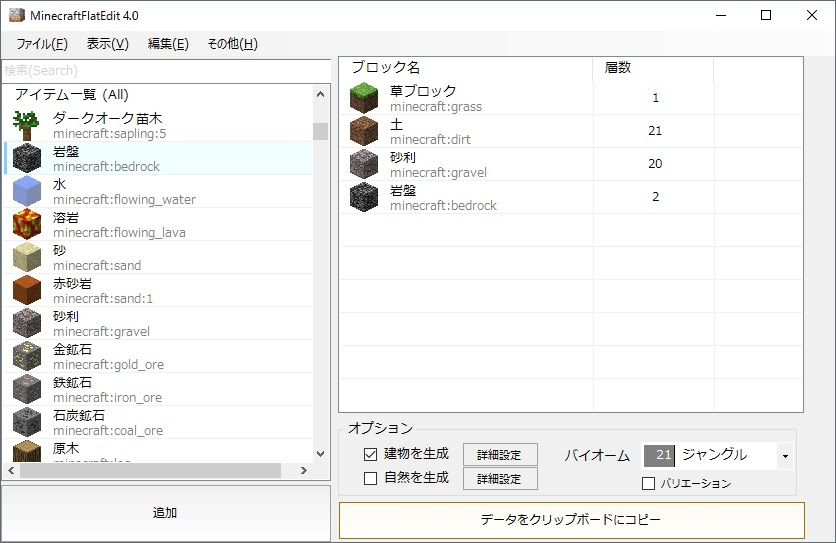Screen dimensions: 836x543
Task: Open the その他(H) menu
Action: pyautogui.click(x=232, y=44)
